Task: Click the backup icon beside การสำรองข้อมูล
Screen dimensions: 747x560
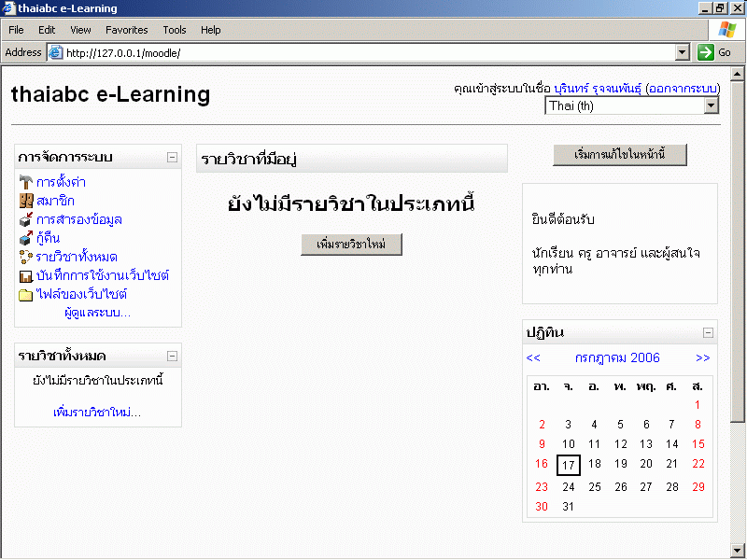Action: coord(26,220)
